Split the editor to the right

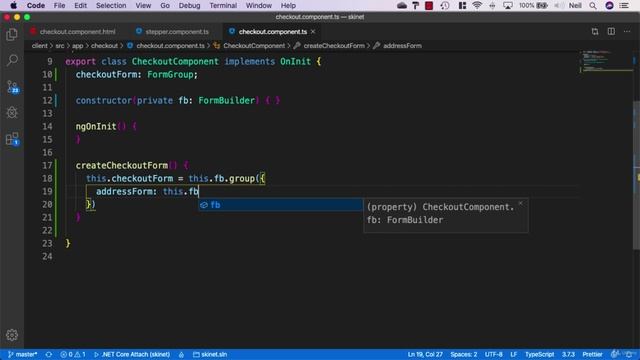(x=611, y=31)
